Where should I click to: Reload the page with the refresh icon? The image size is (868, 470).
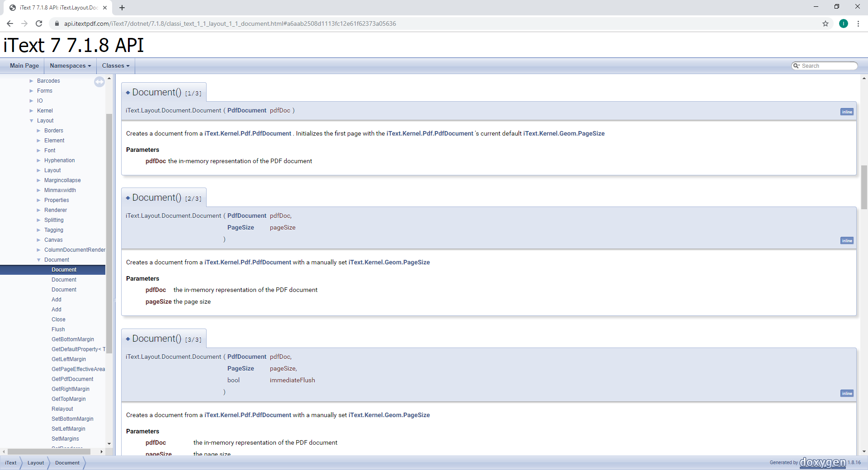click(x=39, y=23)
